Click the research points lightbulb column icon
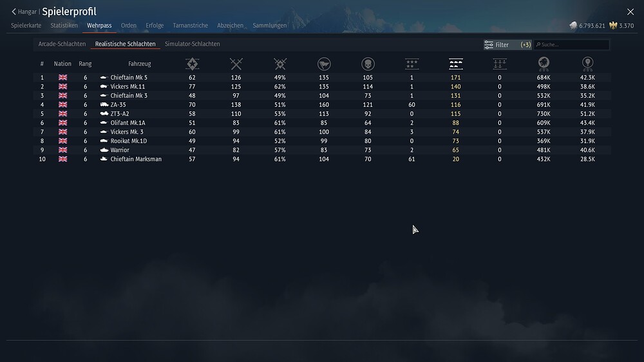 coord(587,64)
